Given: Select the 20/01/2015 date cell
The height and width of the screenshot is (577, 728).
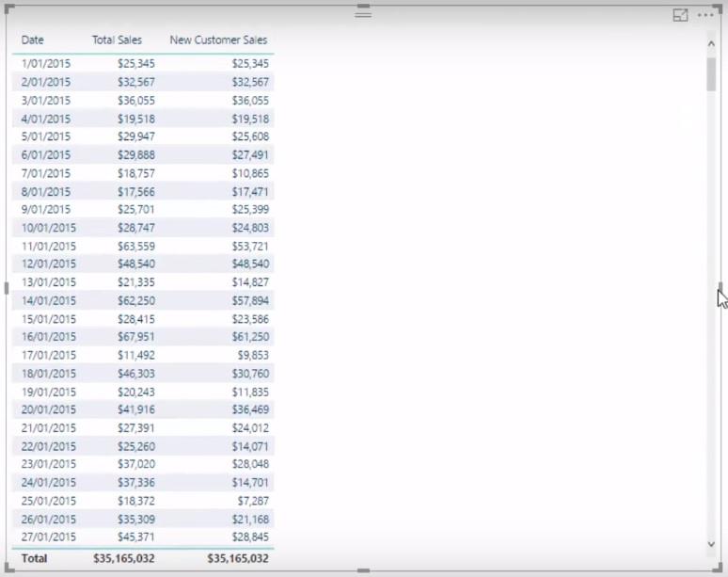Looking at the screenshot, I should (x=49, y=409).
